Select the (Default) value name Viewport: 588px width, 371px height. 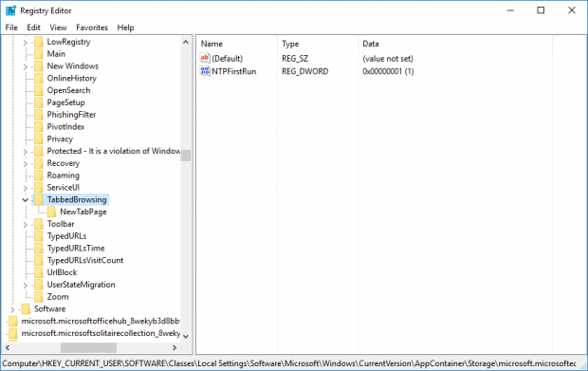(228, 59)
